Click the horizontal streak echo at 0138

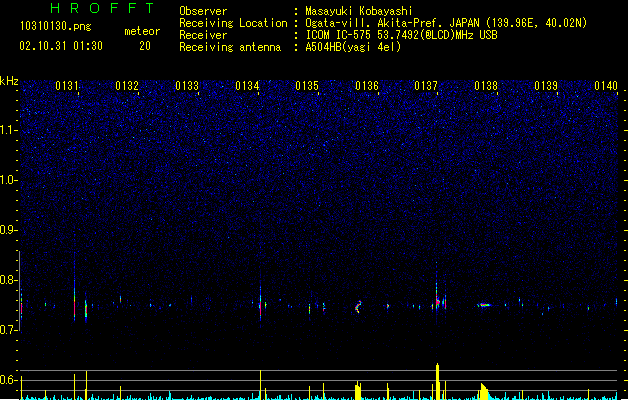484,305
